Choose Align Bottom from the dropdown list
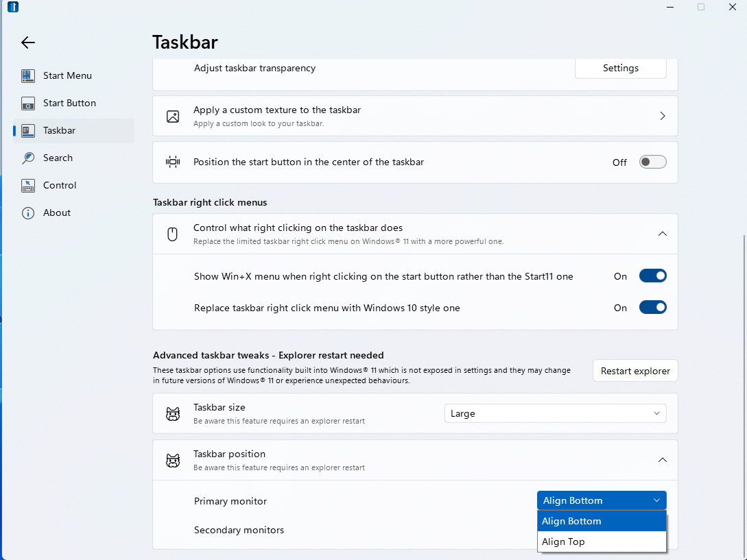This screenshot has height=560, width=747. (x=601, y=521)
